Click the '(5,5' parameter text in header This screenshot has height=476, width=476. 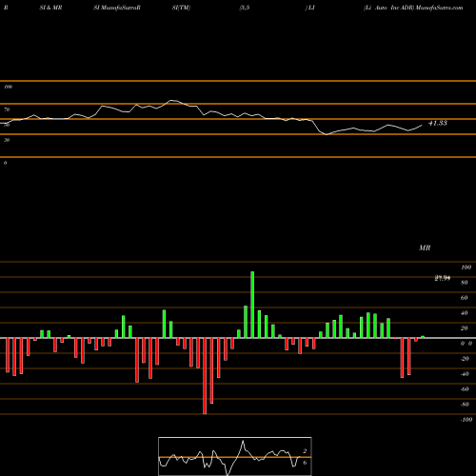point(245,8)
